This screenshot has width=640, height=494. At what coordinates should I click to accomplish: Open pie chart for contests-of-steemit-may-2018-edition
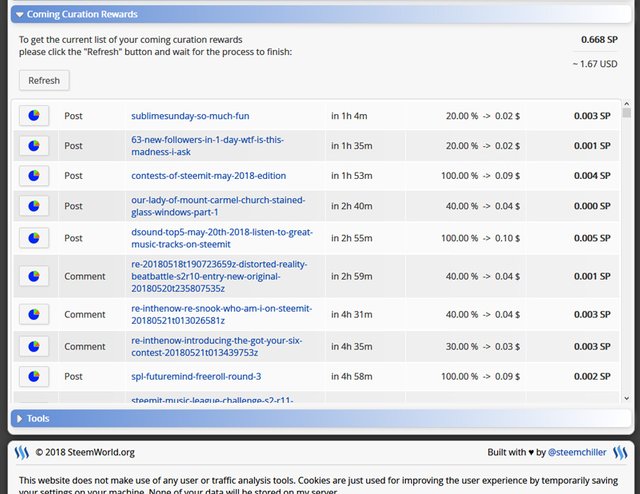pyautogui.click(x=34, y=176)
